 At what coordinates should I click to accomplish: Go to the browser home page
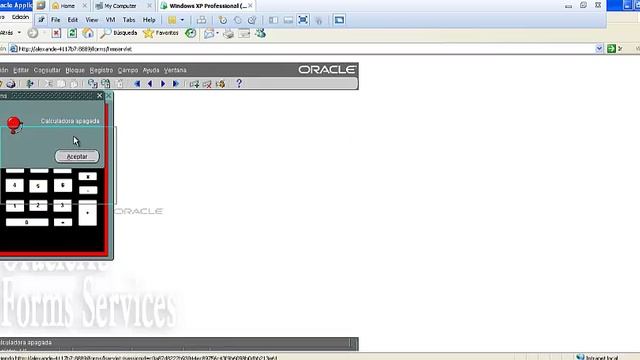pyautogui.click(x=88, y=33)
